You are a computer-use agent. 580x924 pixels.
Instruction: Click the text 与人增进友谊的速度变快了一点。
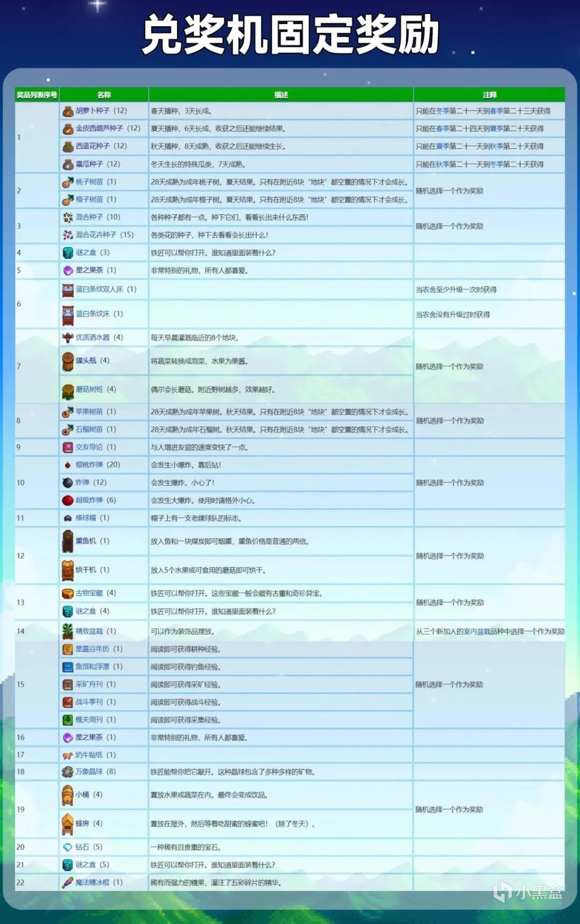tap(200, 447)
